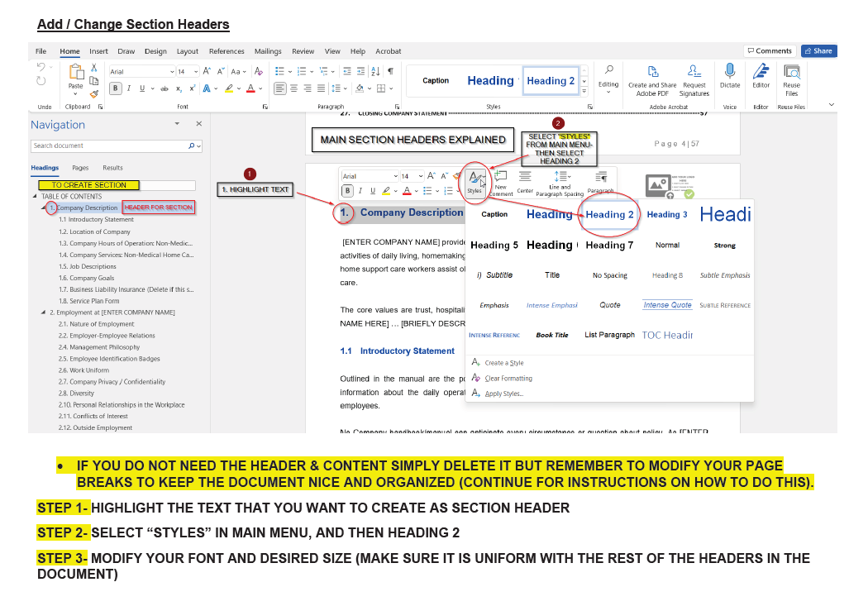Click the Copy icon in Clipboard group
868x606 pixels.
tap(94, 81)
